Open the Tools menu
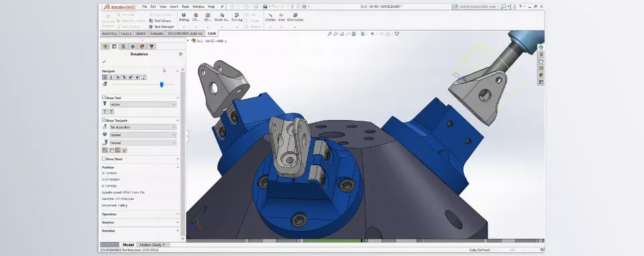 186,7
